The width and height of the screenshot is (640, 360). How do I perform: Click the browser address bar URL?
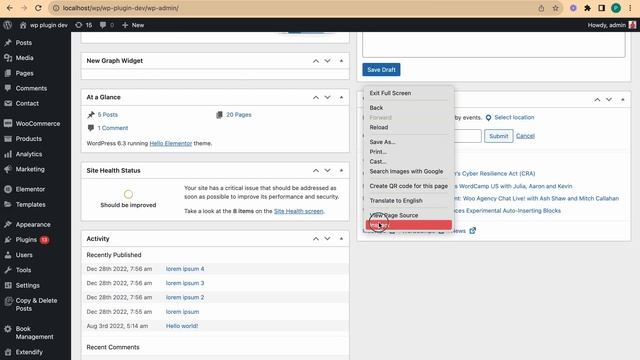click(x=121, y=8)
